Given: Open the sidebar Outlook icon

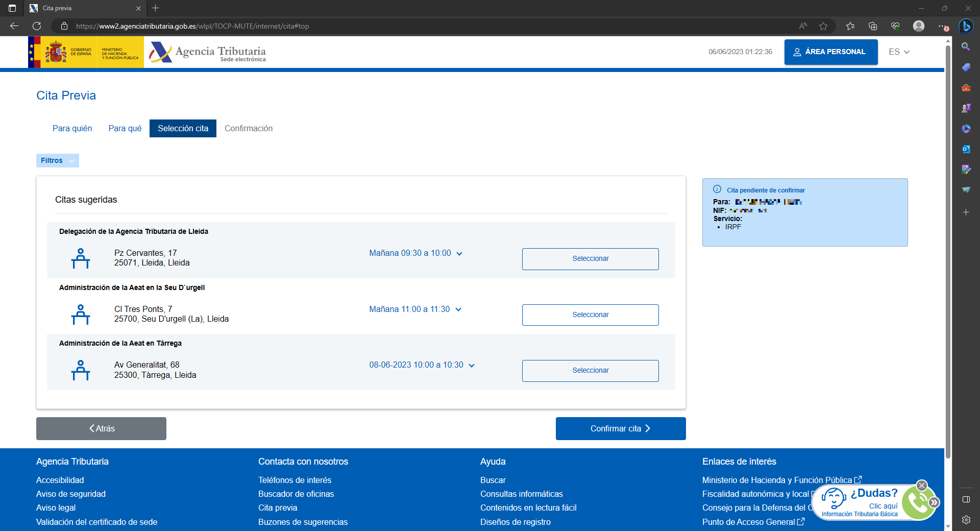Looking at the screenshot, I should coord(966,149).
